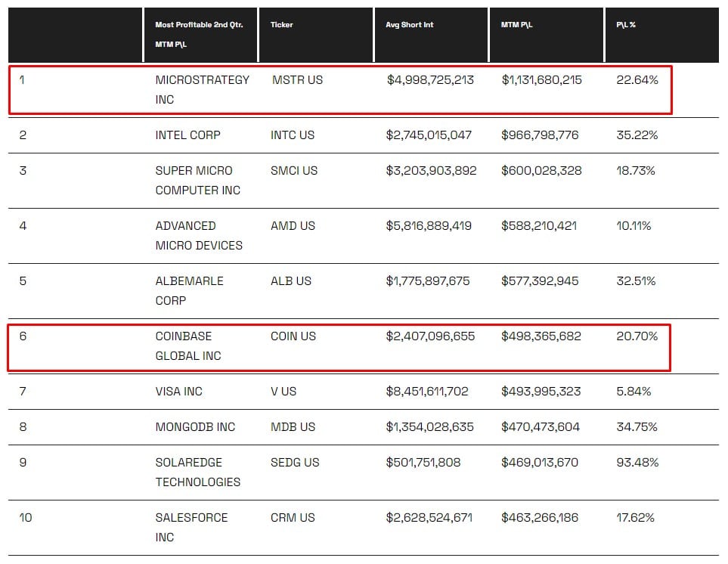Screen dimensions: 728x564
Task: Select ADVANCED MICRO DEVICES name
Action: [199, 235]
